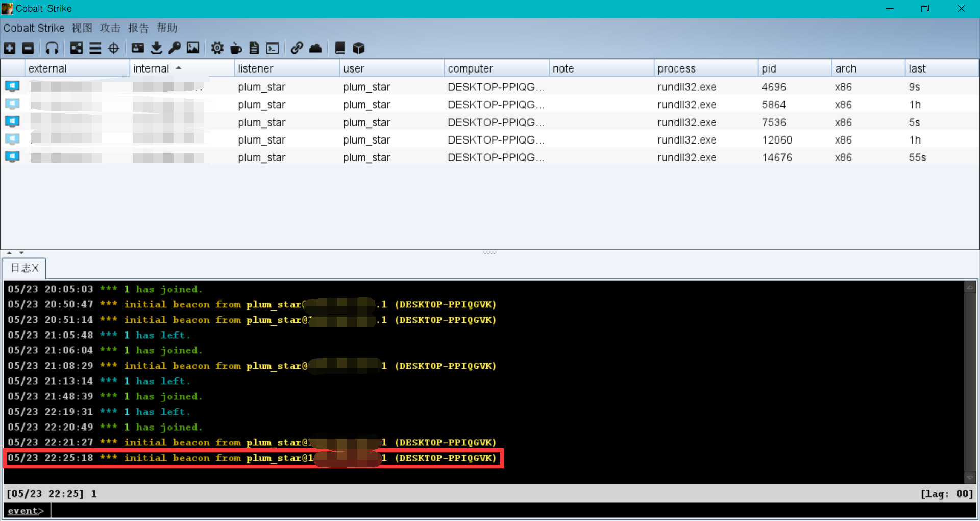Screen dimensions: 980x521
Task: Open the 帮助 menu
Action: [x=167, y=28]
